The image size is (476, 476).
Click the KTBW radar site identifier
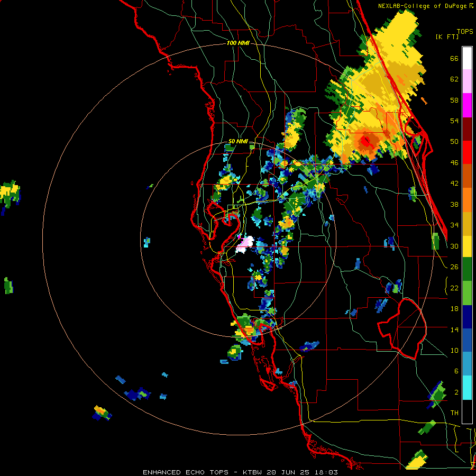click(x=252, y=472)
